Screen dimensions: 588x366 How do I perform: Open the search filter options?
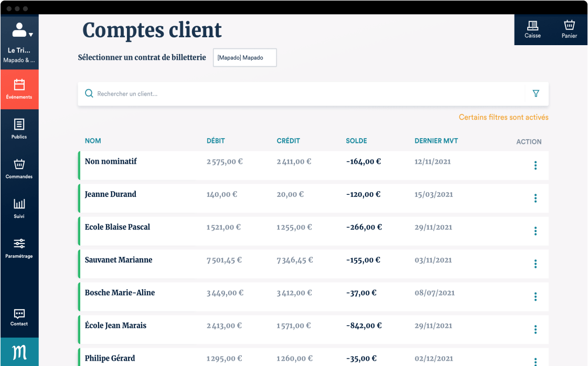point(536,93)
